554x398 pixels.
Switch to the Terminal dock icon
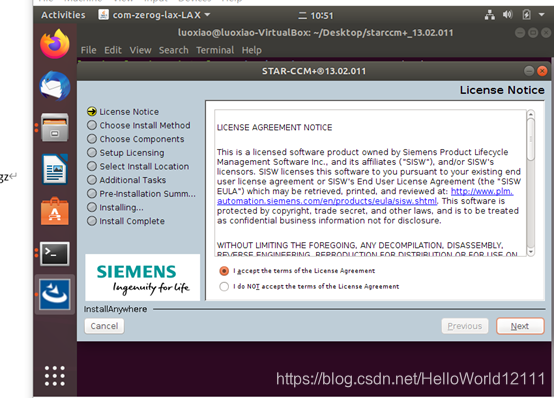point(55,253)
